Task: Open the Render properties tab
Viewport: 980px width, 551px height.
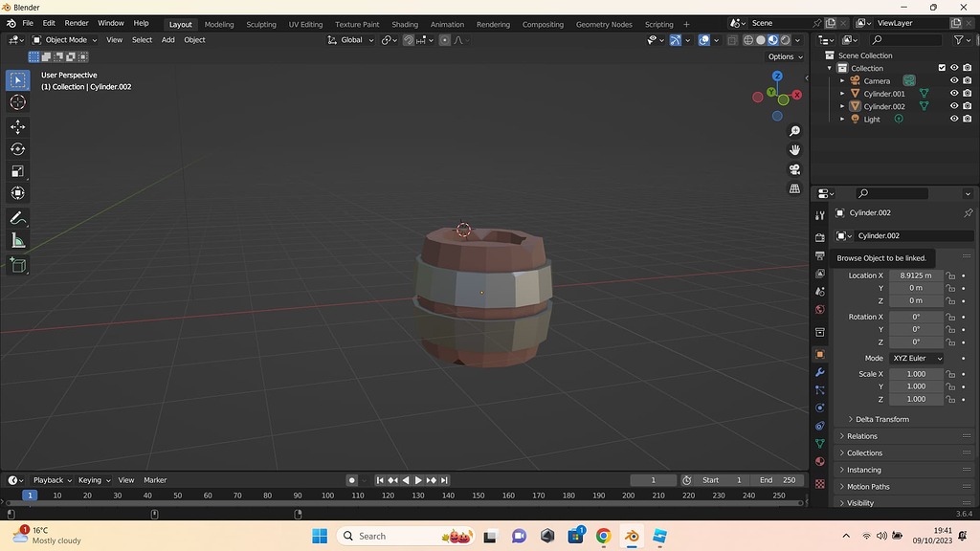Action: (820, 238)
